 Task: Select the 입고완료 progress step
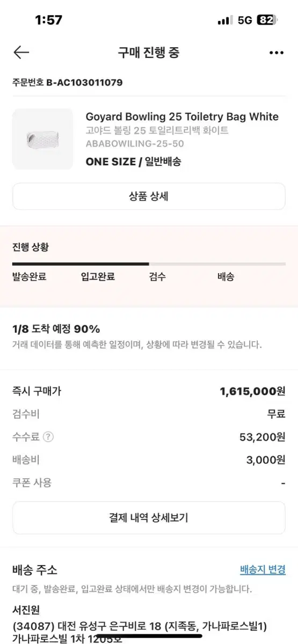coord(98,277)
